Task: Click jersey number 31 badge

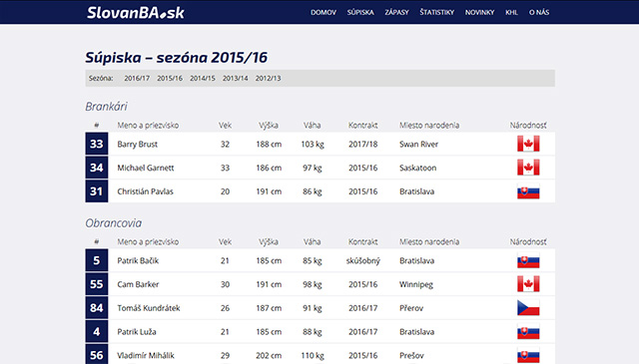Action: point(97,191)
